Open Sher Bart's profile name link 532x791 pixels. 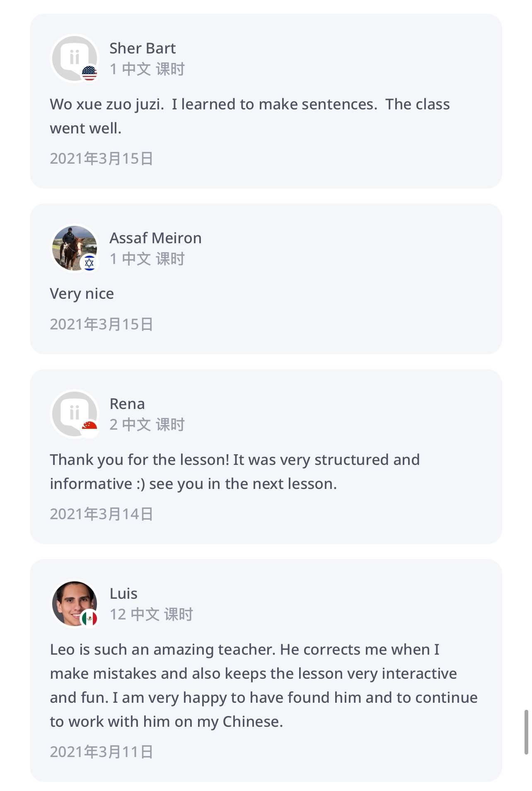[143, 48]
